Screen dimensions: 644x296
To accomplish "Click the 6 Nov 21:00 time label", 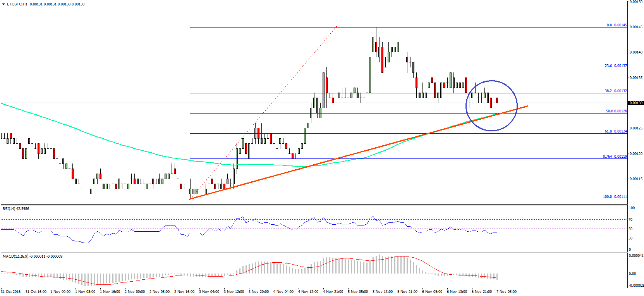I will 482,292.
